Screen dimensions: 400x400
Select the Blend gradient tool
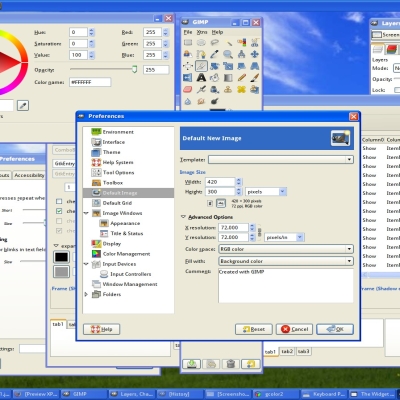pyautogui.click(x=228, y=78)
